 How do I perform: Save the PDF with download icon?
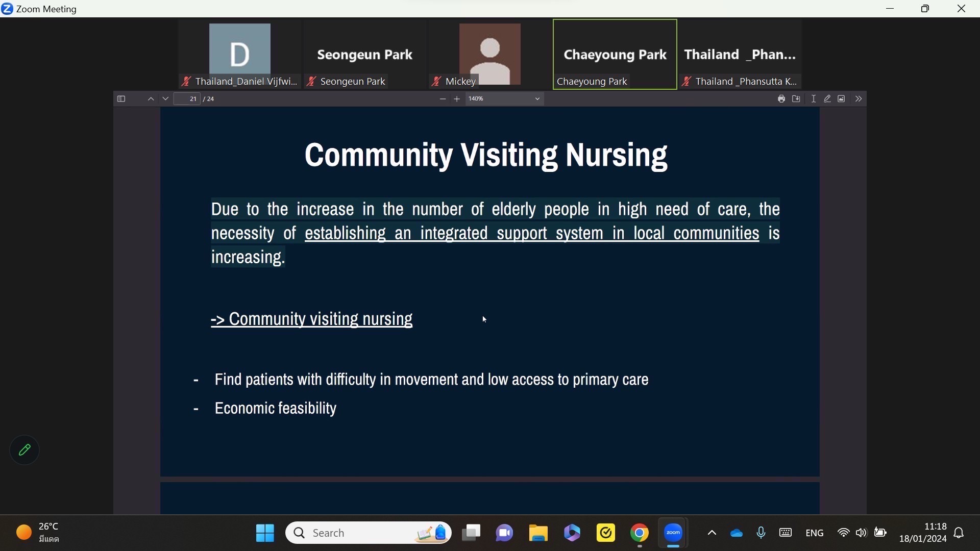point(797,99)
